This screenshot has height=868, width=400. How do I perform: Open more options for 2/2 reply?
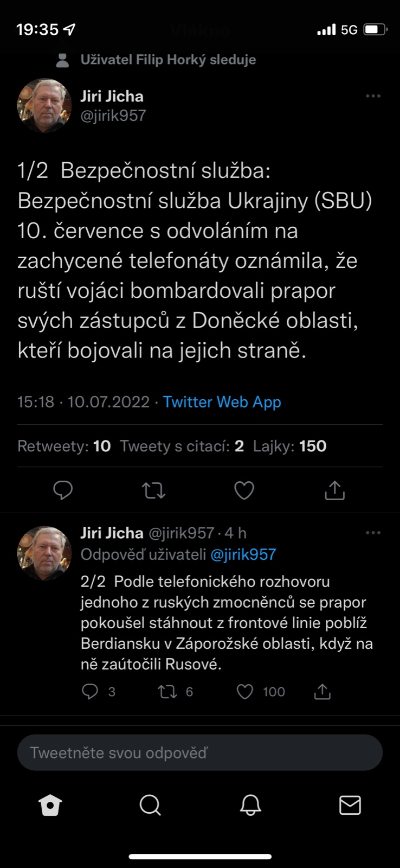(x=373, y=533)
